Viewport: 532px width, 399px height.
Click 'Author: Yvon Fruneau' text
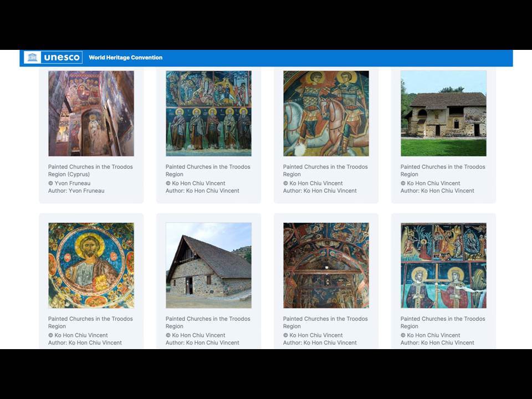76,191
